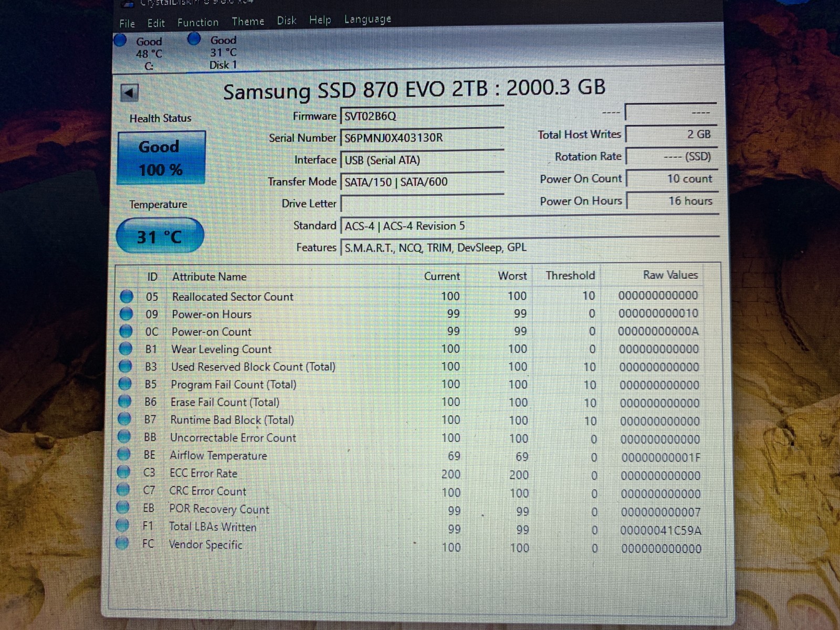The height and width of the screenshot is (630, 840).
Task: Select the Disk 1 status indicator
Action: click(x=213, y=51)
